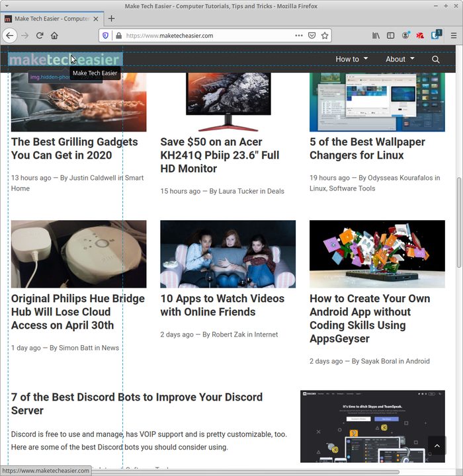Click the Acer monitor thumbnail image
Viewport: 463px width, 476px height.
coord(228,102)
